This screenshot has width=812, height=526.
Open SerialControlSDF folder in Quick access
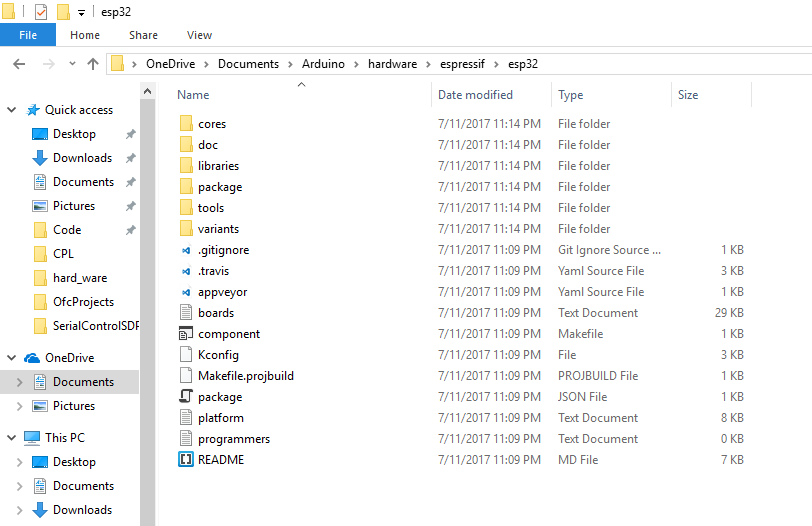coord(96,326)
